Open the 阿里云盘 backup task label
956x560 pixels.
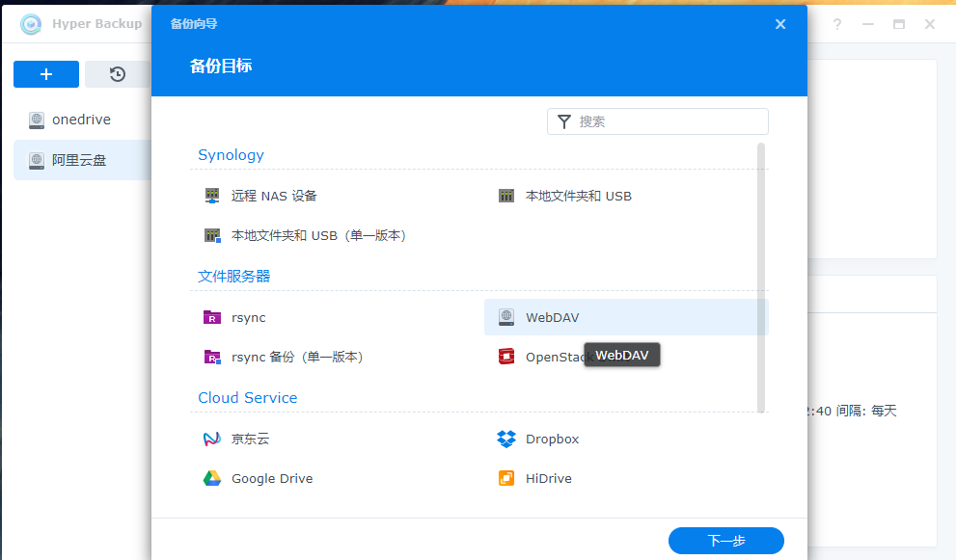79,160
